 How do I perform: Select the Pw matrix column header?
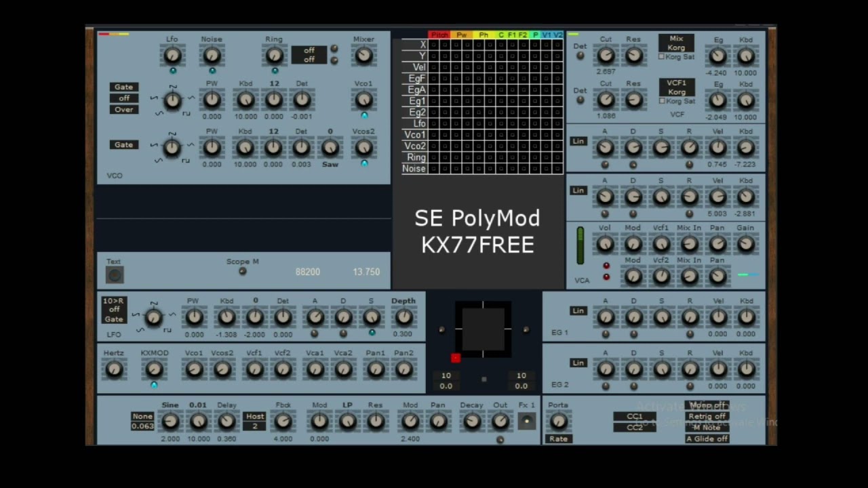click(462, 35)
